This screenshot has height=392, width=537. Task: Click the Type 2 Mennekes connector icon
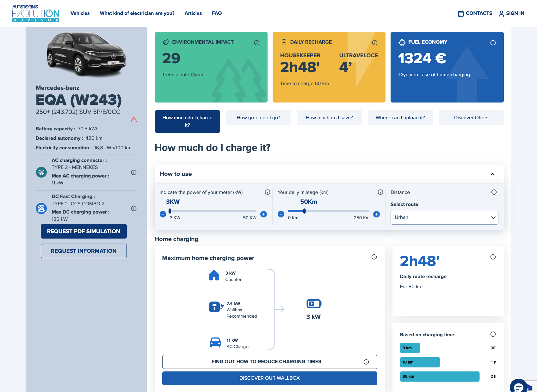(41, 172)
